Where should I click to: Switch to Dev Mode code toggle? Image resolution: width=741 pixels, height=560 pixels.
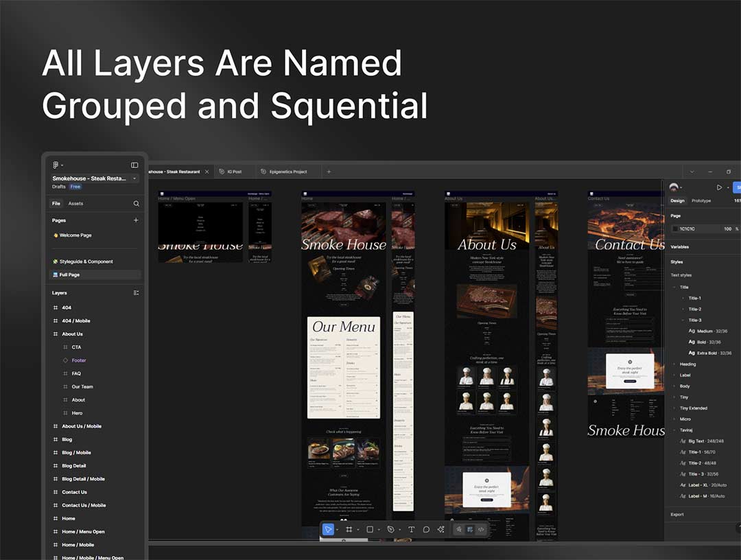(481, 529)
